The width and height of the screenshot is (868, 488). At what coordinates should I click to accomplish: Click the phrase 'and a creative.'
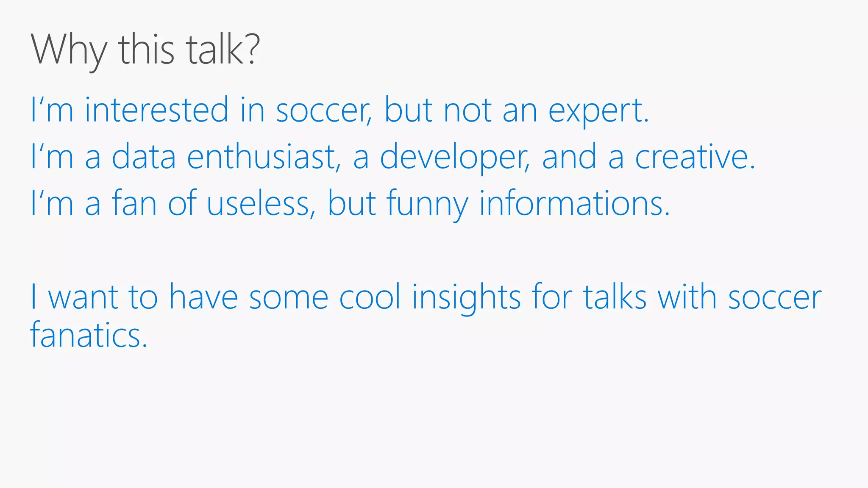pos(649,156)
